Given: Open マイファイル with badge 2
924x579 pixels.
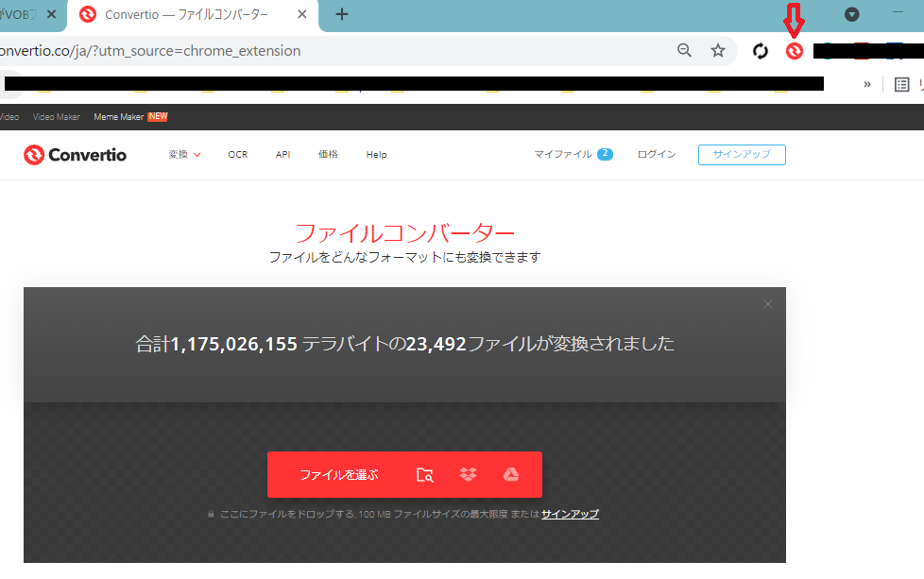Looking at the screenshot, I should [573, 154].
